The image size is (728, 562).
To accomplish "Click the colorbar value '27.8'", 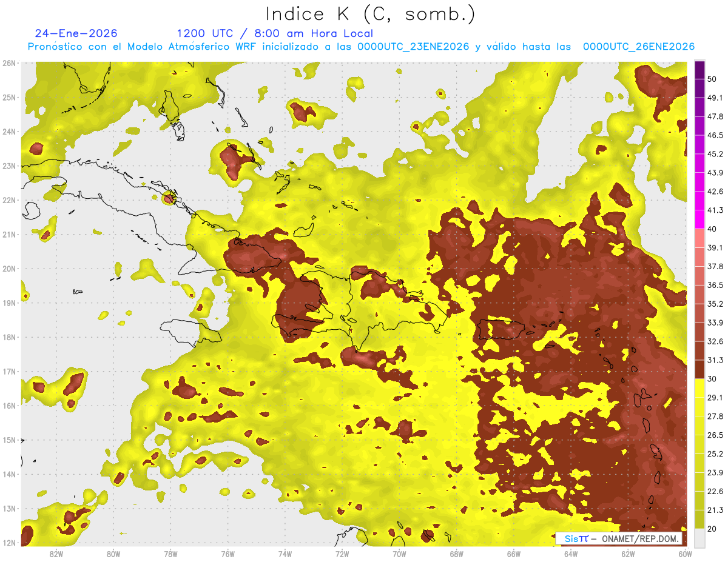I will [x=715, y=416].
